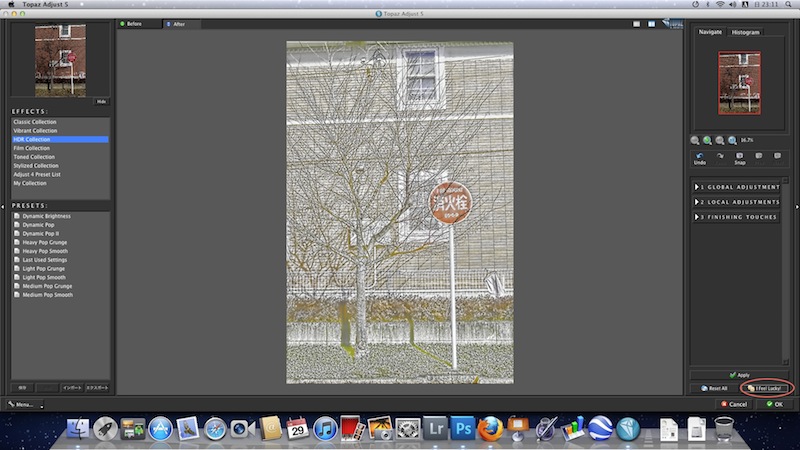This screenshot has width=800, height=450.
Task: Click the green magnifier zoom icon
Action: click(x=707, y=141)
